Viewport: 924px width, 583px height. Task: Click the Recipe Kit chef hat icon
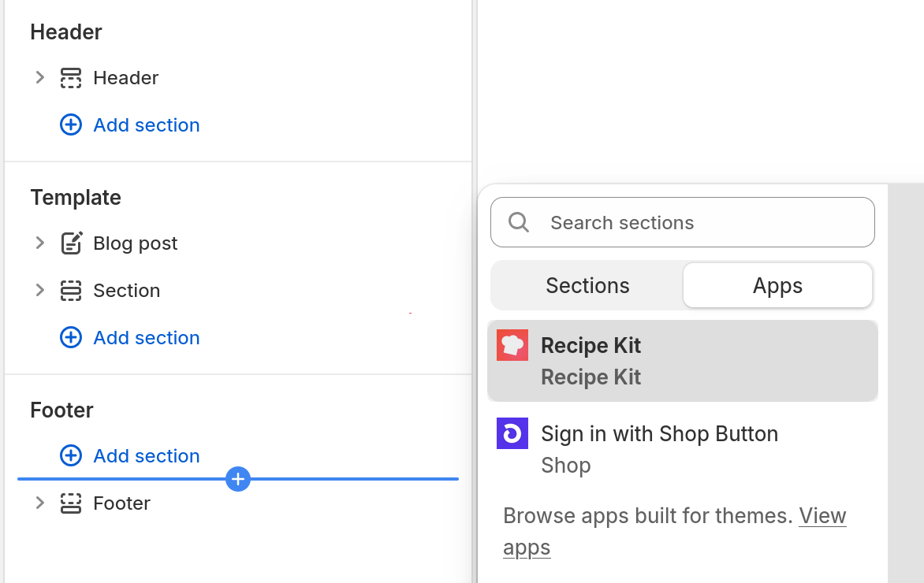(512, 345)
